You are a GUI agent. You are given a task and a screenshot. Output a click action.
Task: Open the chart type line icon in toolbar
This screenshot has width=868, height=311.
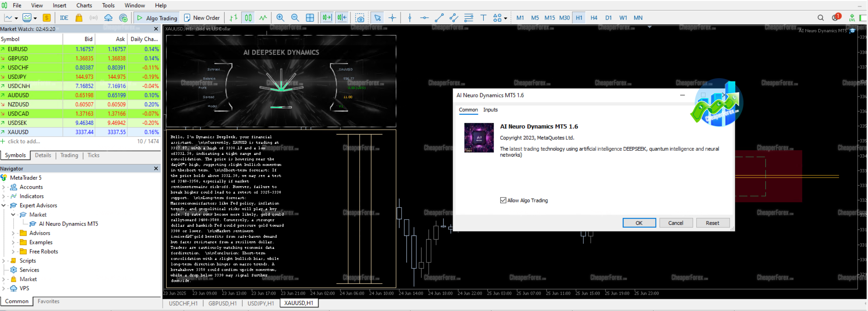pos(8,18)
